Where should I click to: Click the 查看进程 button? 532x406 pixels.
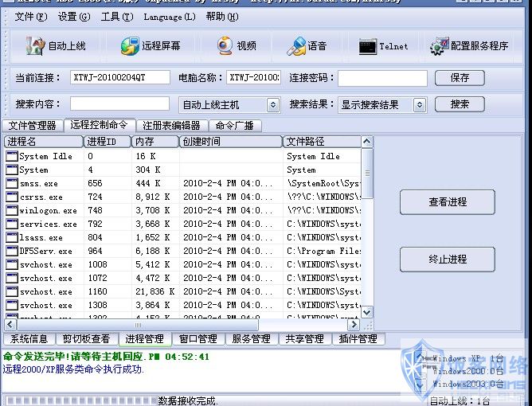tap(448, 202)
